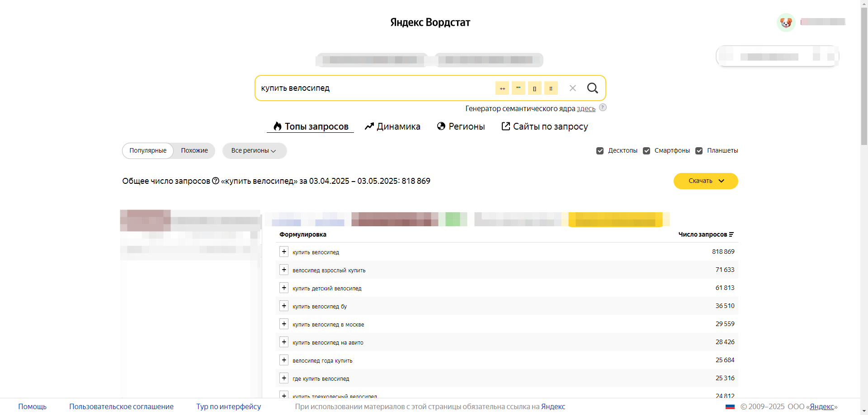Click question mark icon beside 'Общее число запросов'

216,181
